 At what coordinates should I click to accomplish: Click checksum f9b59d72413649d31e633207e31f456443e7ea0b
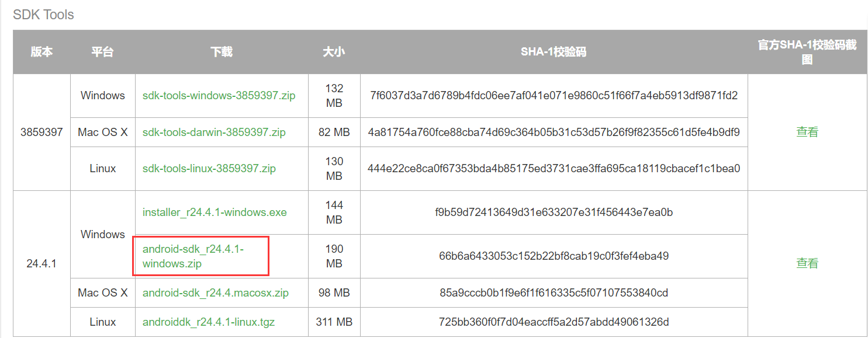tap(554, 212)
